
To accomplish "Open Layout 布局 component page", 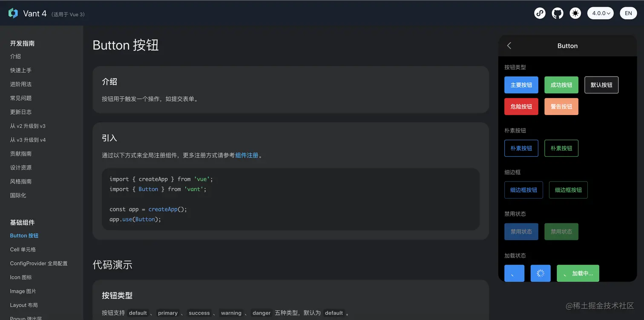I will 24,305.
